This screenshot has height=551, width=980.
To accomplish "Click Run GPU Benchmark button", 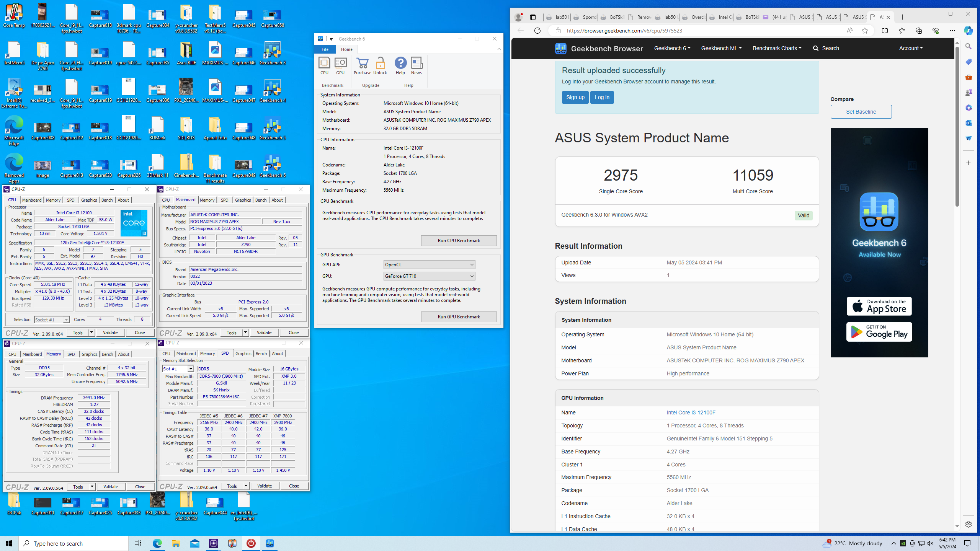I will tap(459, 317).
